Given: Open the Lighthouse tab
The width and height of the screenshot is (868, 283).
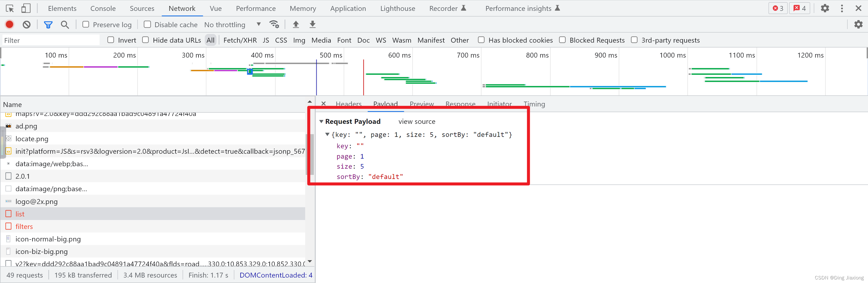Looking at the screenshot, I should click(x=398, y=8).
